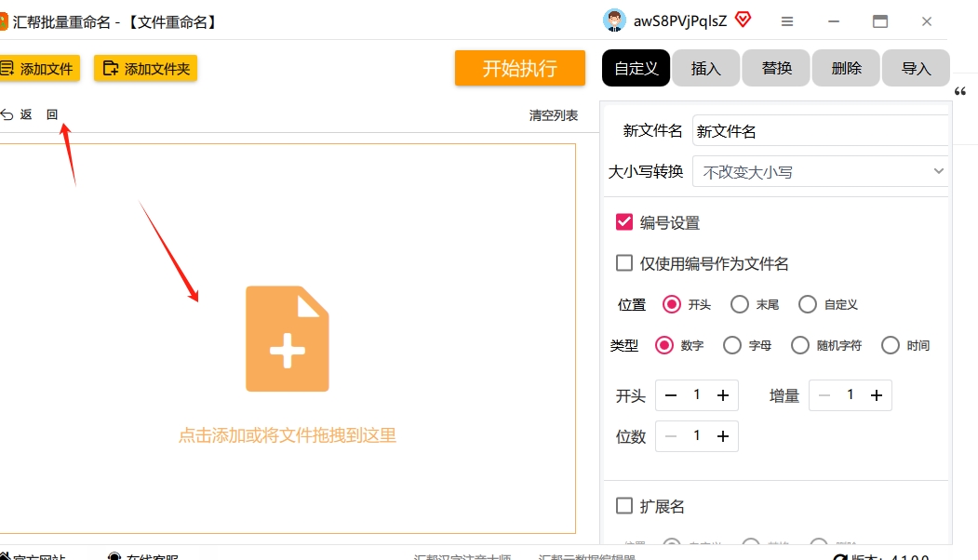
Task: Open the hamburger menu icon
Action: (x=787, y=21)
